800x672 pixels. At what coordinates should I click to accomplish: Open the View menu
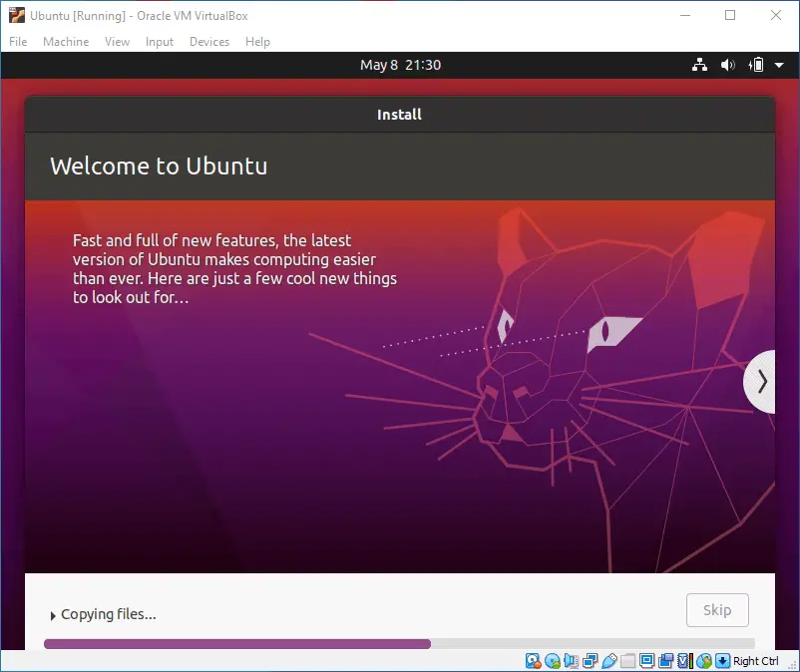click(x=117, y=42)
